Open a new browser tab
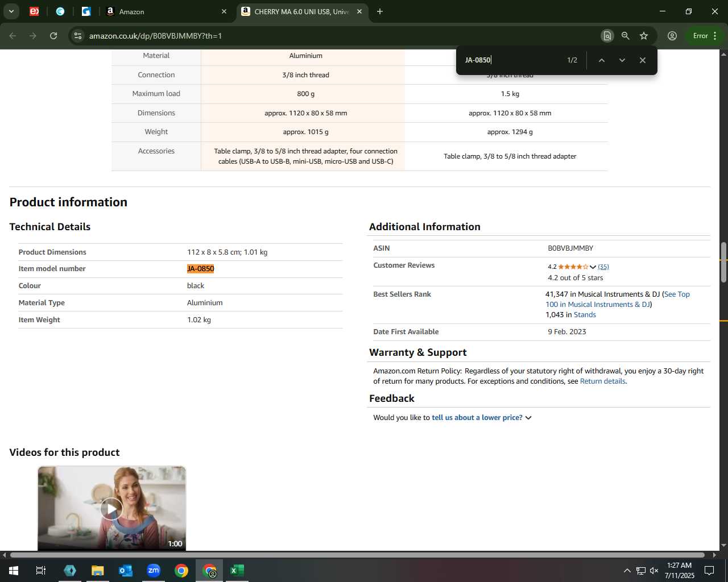The image size is (728, 582). click(x=380, y=11)
